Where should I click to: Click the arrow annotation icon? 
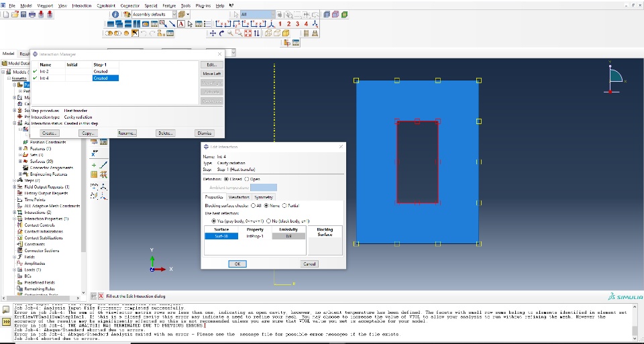(172, 24)
